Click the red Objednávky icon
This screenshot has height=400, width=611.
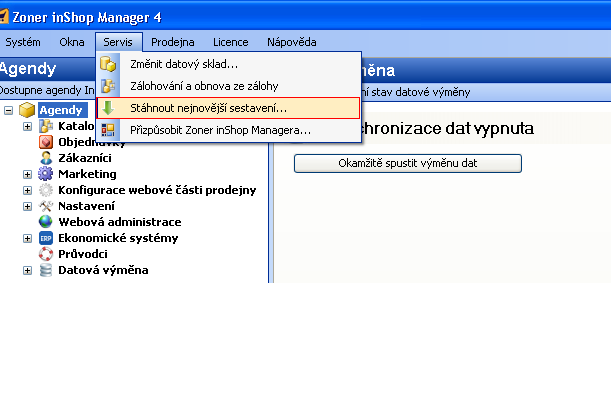coord(46,142)
